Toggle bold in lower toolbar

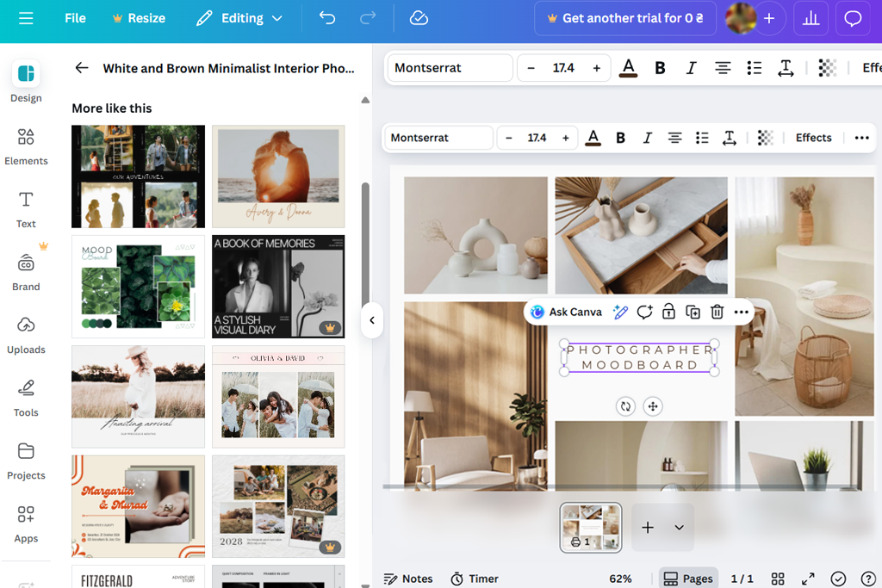coord(620,138)
